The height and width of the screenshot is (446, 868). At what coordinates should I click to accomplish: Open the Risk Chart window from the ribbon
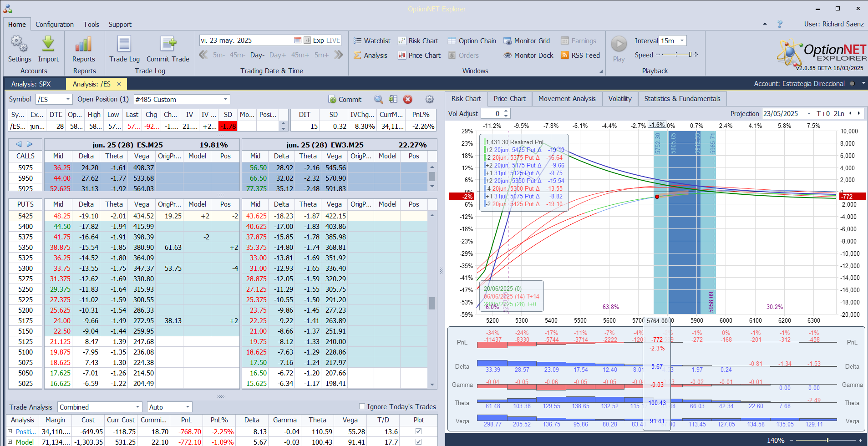418,41
